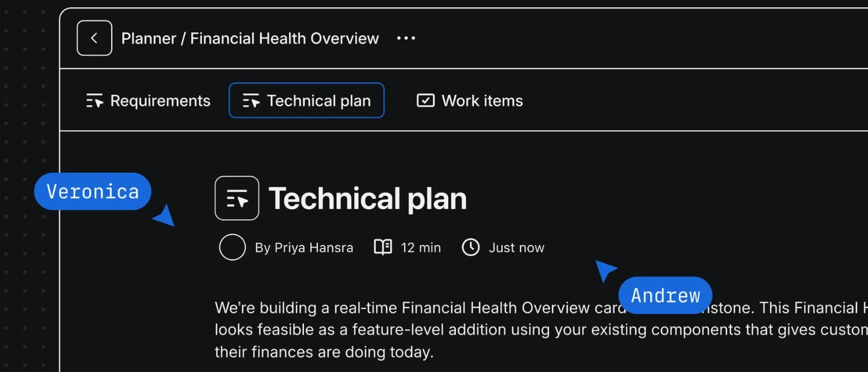Click the open book reading-time icon
The image size is (868, 372).
coord(383,247)
